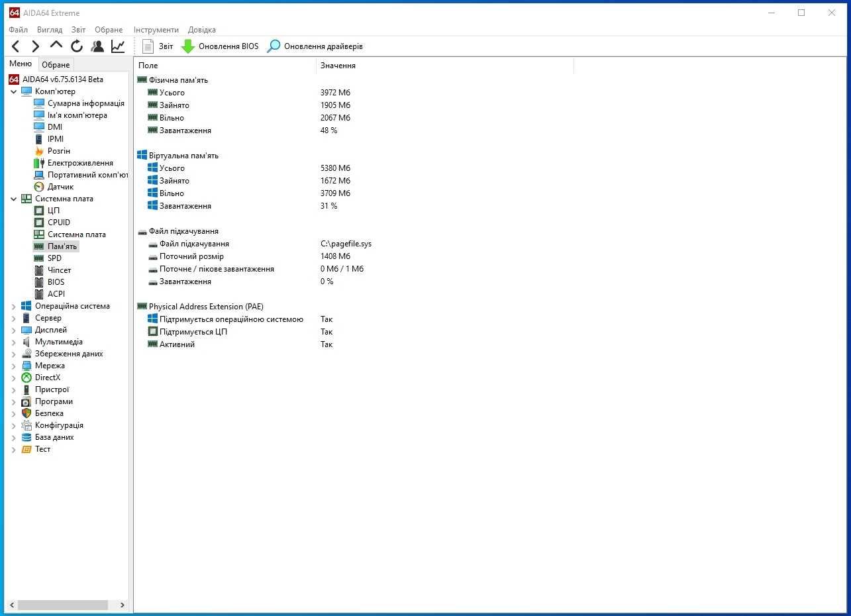
Task: Open CPUID icon item
Action: click(39, 223)
